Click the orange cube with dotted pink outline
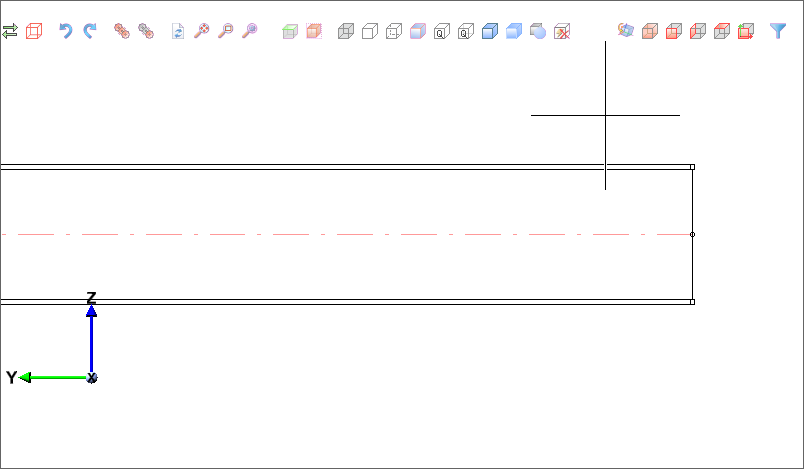Viewport: 804px width, 469px height. tap(314, 31)
